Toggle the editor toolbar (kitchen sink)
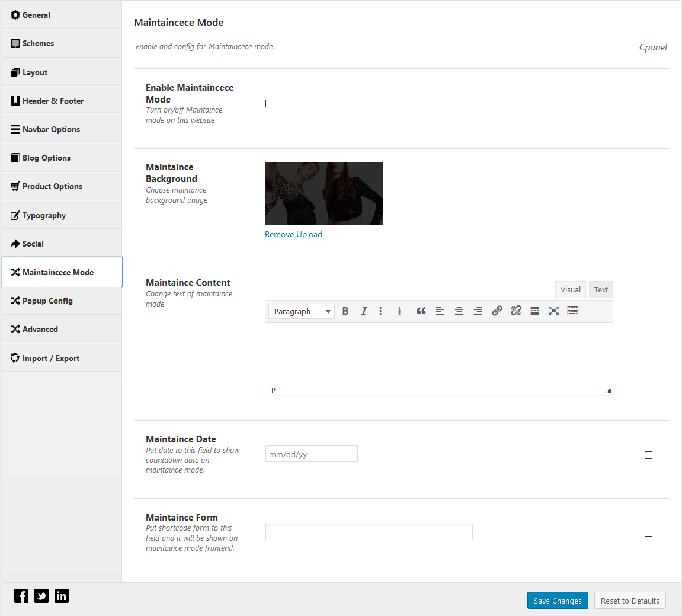This screenshot has width=682, height=616. pos(573,311)
